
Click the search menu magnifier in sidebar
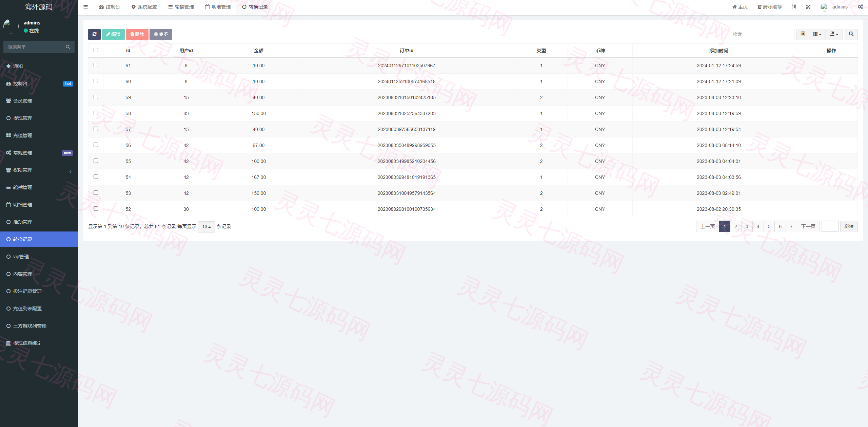point(68,47)
